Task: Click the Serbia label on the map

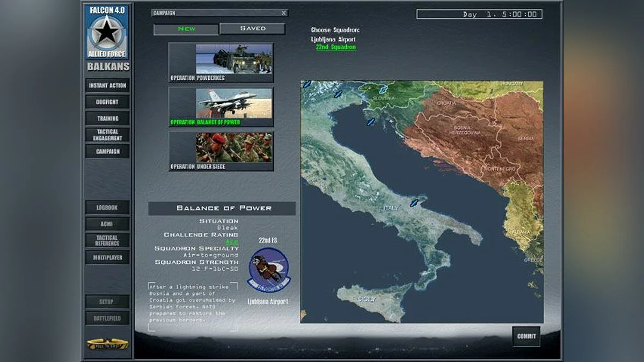Action: (x=525, y=138)
